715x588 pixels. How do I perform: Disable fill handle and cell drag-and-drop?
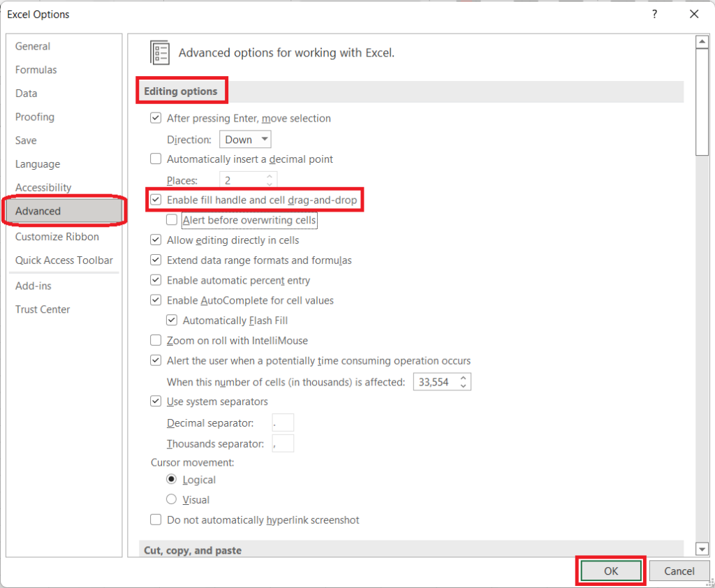coord(155,199)
